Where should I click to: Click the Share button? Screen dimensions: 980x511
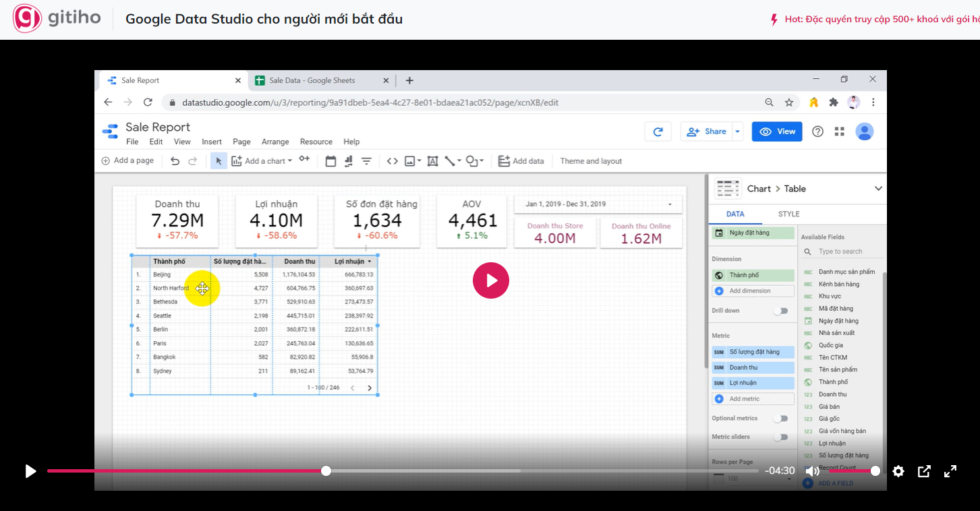707,131
